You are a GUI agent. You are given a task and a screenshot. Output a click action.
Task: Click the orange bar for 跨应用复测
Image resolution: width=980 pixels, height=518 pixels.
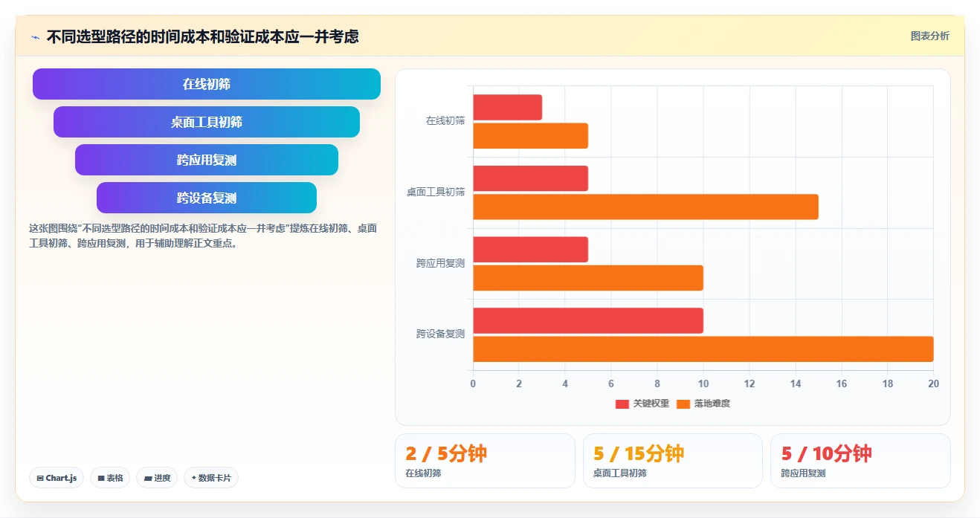pyautogui.click(x=588, y=278)
